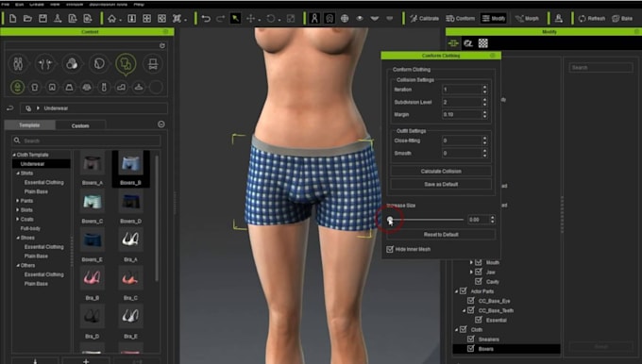Open the Morph toolbar mode
Viewport: 642px width, 364px height.
point(527,19)
